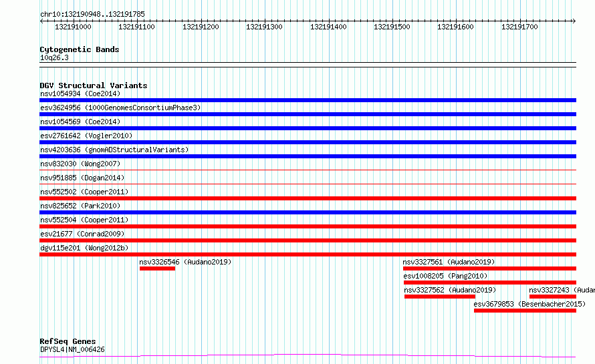Click the DGV Structural Variants track title

pyautogui.click(x=94, y=85)
